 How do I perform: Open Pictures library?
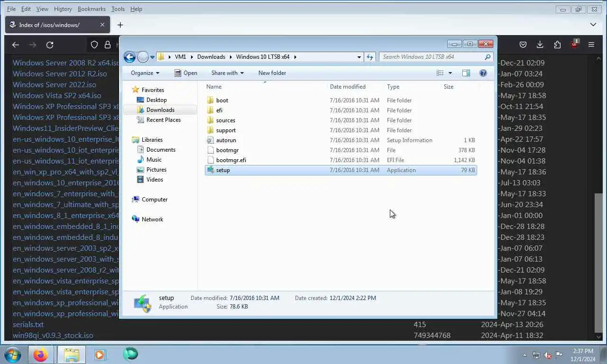pyautogui.click(x=156, y=170)
